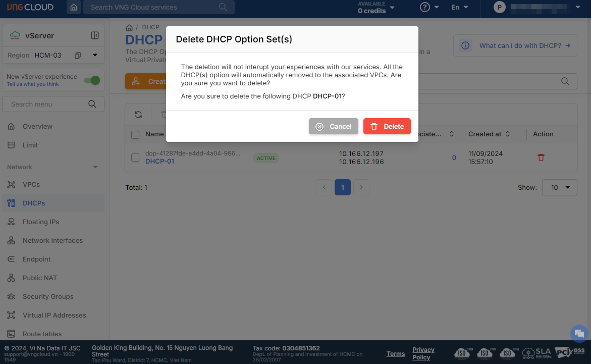
Task: Click red trash icon in Action column
Action: point(541,158)
